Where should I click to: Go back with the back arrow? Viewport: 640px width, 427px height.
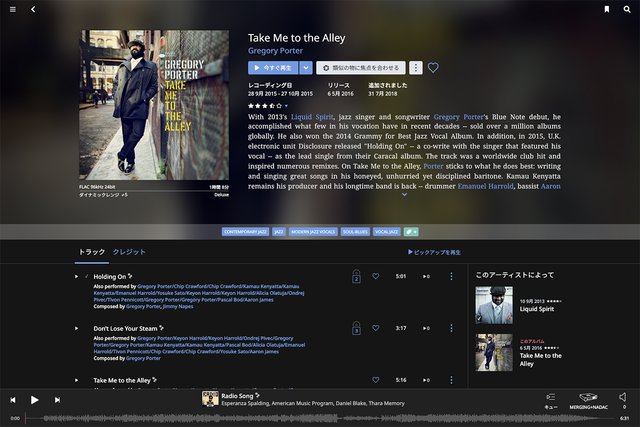(x=33, y=9)
